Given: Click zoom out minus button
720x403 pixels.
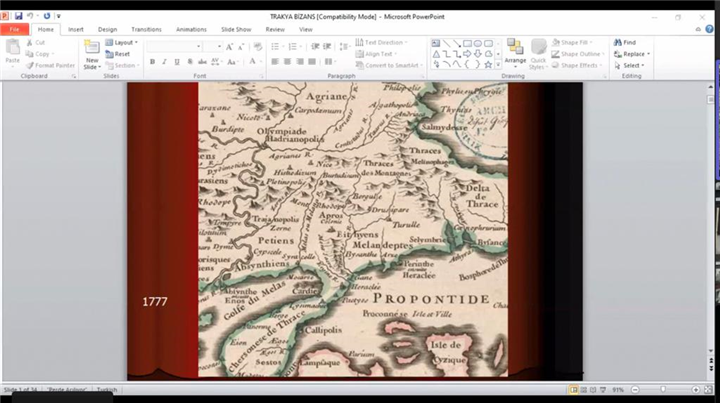Looking at the screenshot, I should pos(635,389).
